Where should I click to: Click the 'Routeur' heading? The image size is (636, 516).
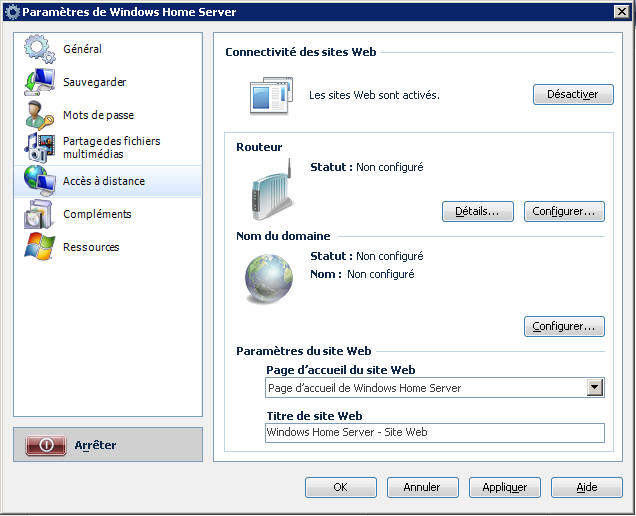(259, 147)
